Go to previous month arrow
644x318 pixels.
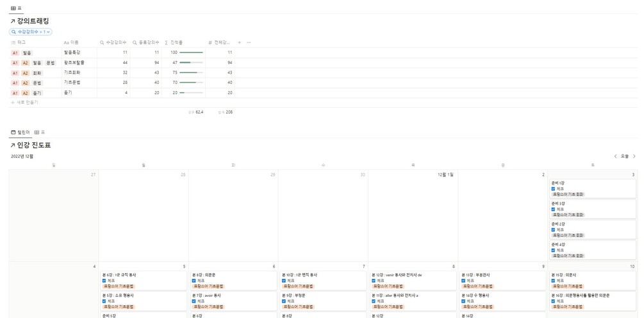[x=615, y=156]
